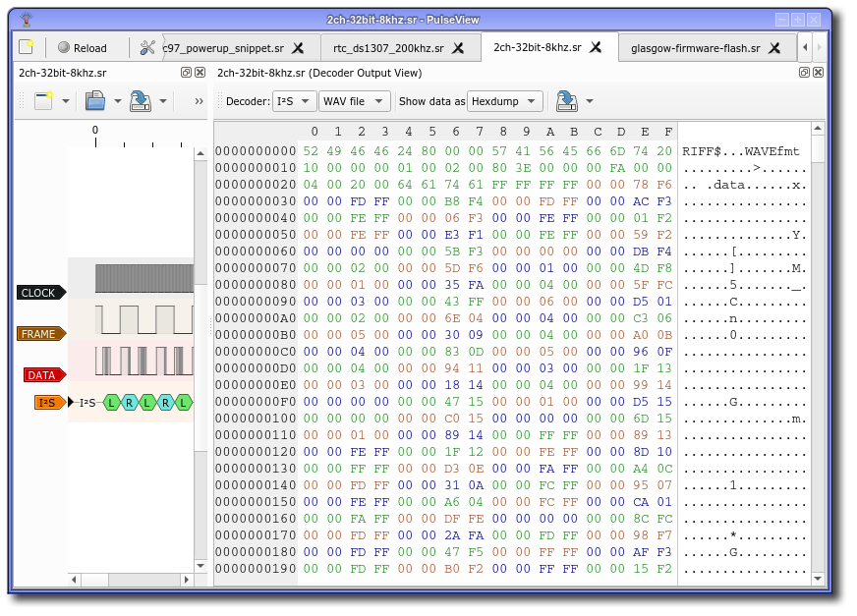Open the trace toolbar save dropdown arrow
This screenshot has height=616, width=857.
coord(163,101)
